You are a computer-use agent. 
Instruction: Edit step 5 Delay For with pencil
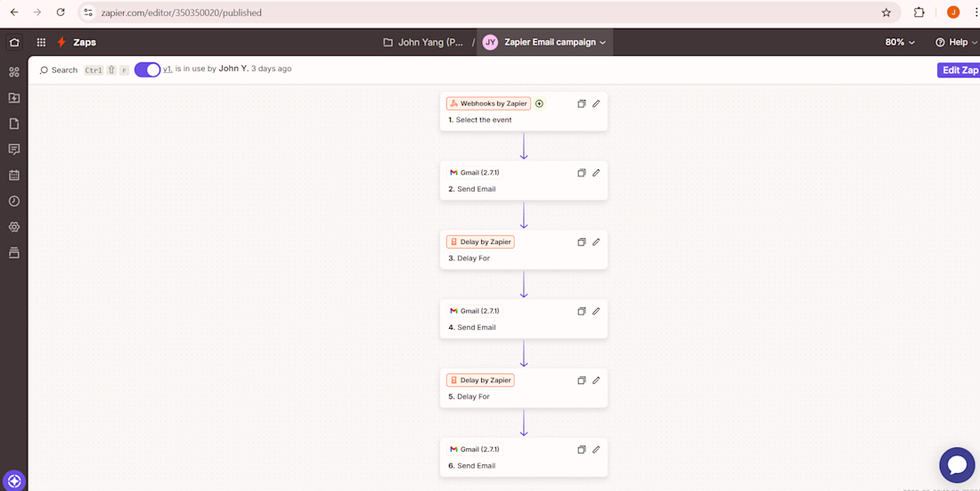[596, 380]
